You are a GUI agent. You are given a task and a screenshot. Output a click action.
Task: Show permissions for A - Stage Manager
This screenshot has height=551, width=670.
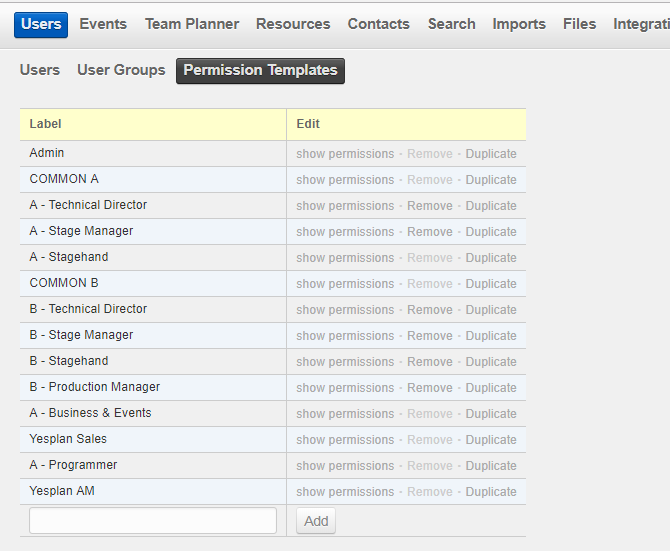click(x=345, y=232)
